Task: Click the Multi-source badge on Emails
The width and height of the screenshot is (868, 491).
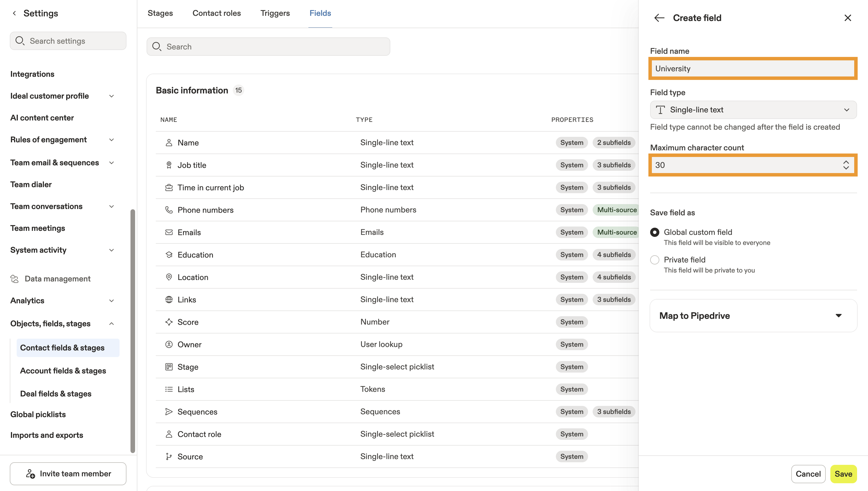Action: point(617,232)
